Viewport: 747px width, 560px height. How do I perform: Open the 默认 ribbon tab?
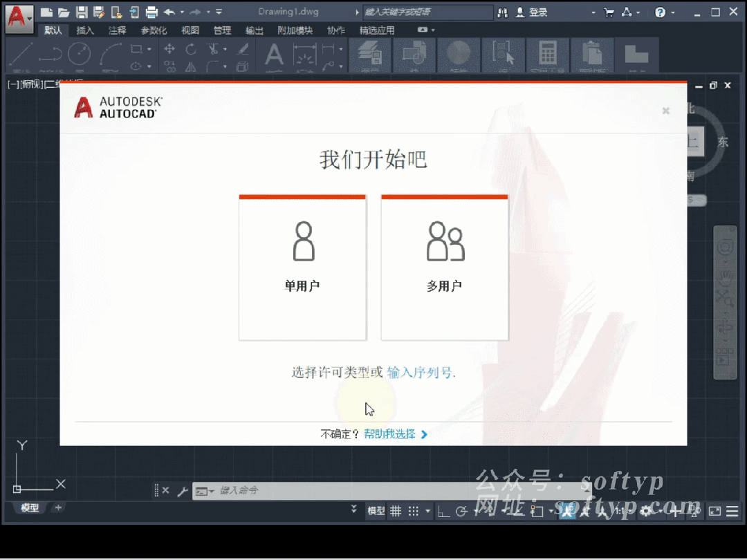[x=53, y=30]
